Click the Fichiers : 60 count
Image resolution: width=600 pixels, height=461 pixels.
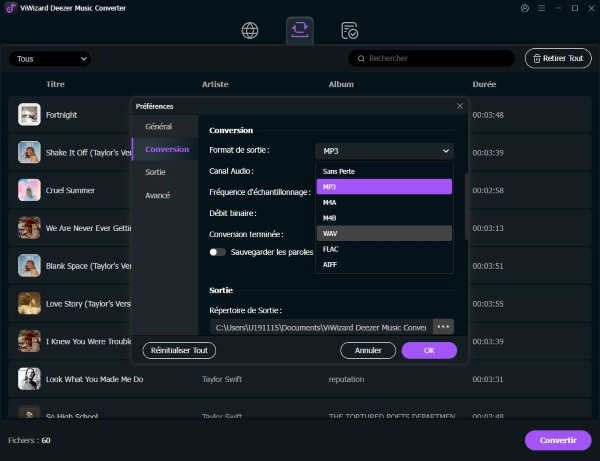tap(29, 440)
